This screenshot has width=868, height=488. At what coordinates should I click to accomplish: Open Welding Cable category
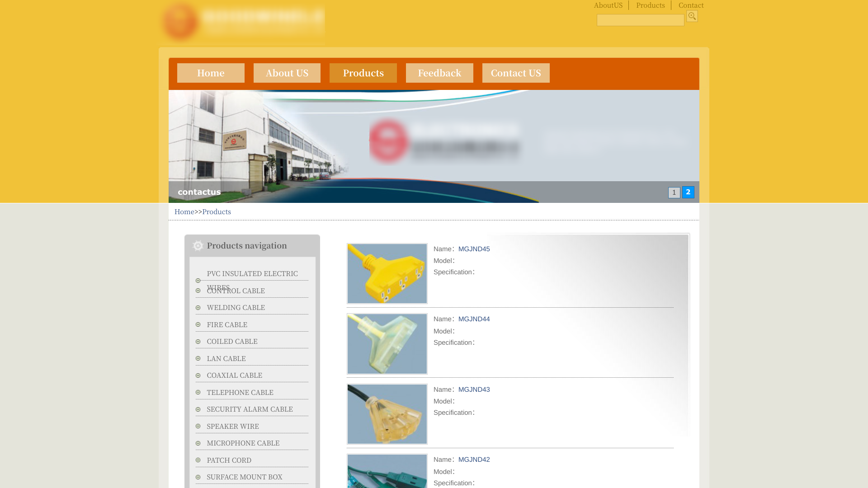coord(236,308)
